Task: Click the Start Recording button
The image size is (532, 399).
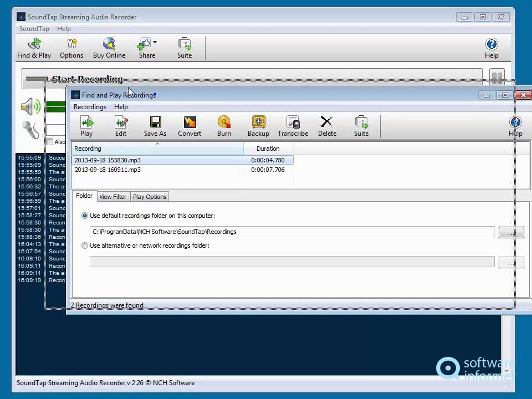Action: coord(252,79)
